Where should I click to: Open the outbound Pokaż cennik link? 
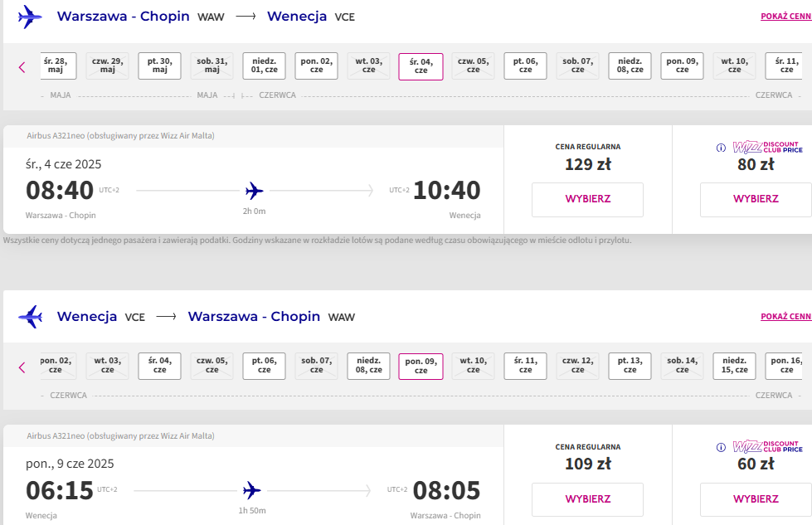click(x=786, y=17)
